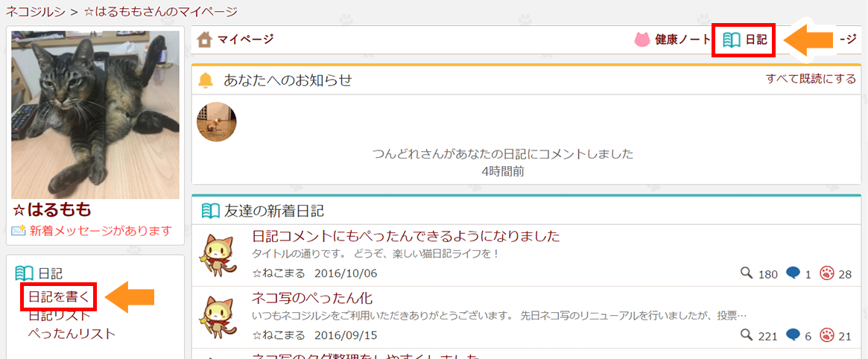
Task: Click the magnifier icon showing 180 views
Action: click(x=747, y=273)
